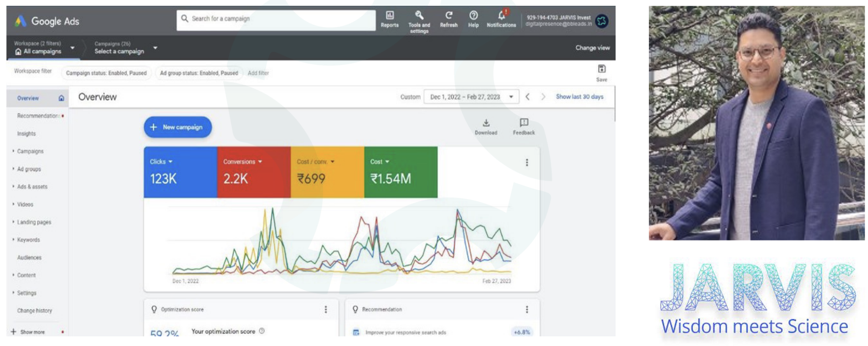Download the overview report
Viewport: 868px width, 346px height.
[x=486, y=123]
